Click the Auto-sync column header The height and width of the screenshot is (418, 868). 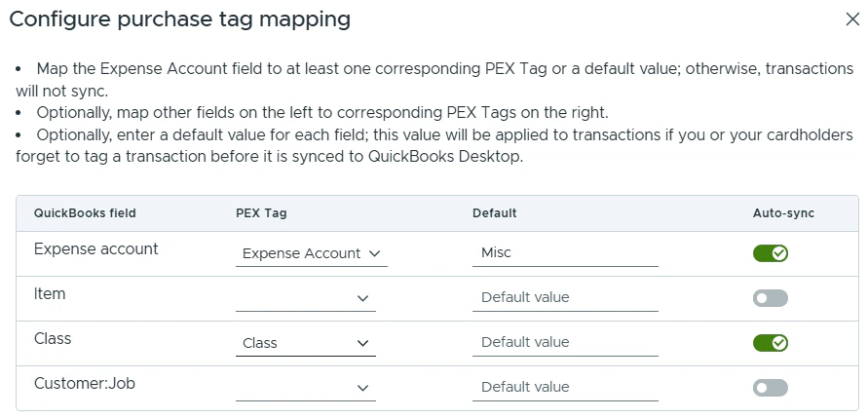783,213
